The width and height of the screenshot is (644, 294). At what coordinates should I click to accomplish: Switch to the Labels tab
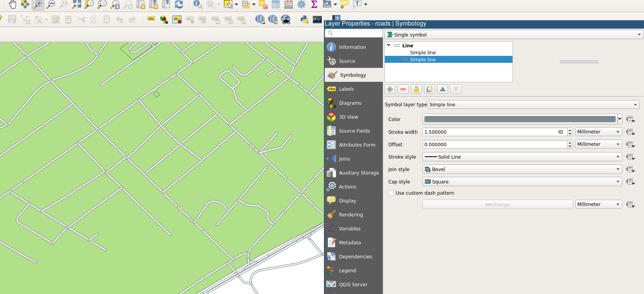click(x=346, y=89)
